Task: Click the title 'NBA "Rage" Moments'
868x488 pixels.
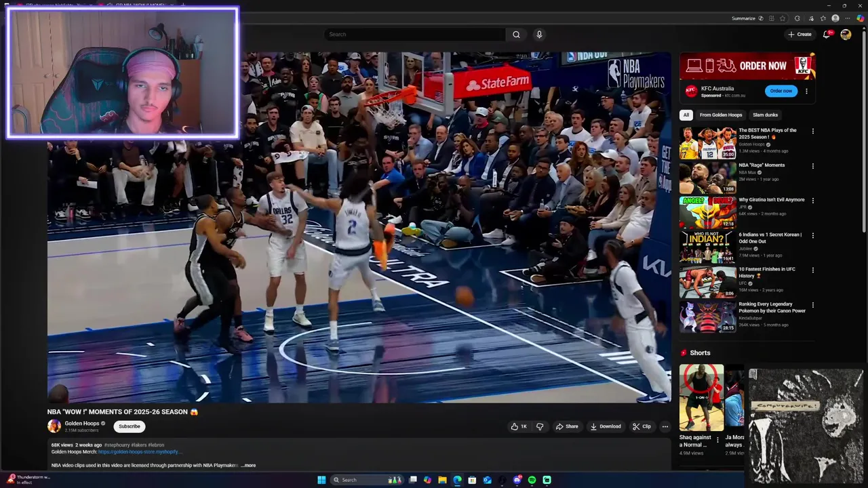Action: 762,165
